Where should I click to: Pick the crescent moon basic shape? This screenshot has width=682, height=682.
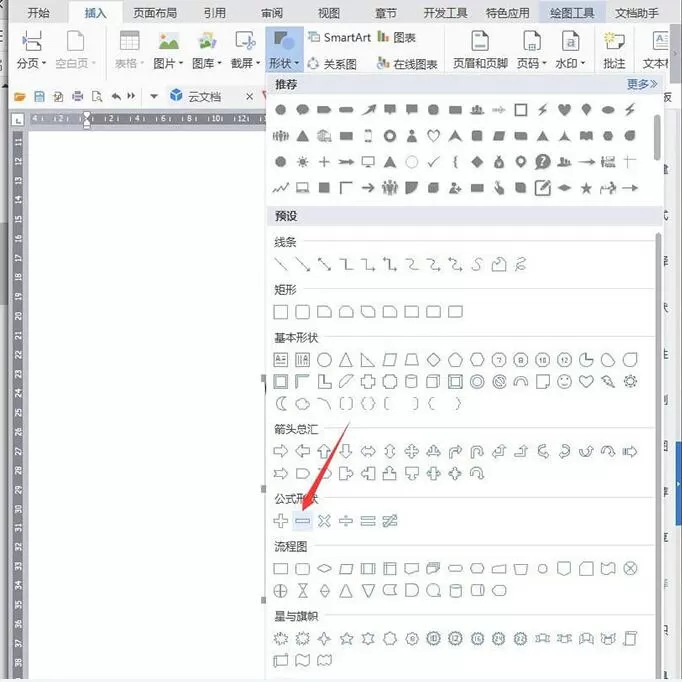tap(281, 404)
